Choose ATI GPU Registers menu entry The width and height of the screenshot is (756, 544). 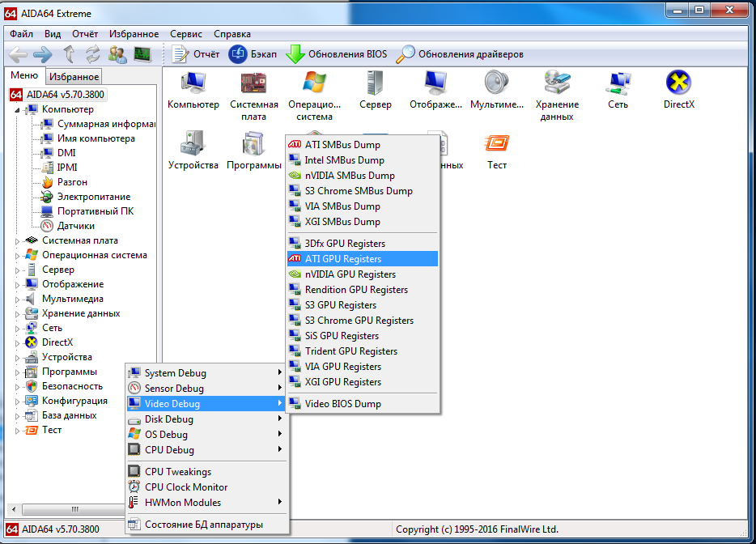click(363, 259)
